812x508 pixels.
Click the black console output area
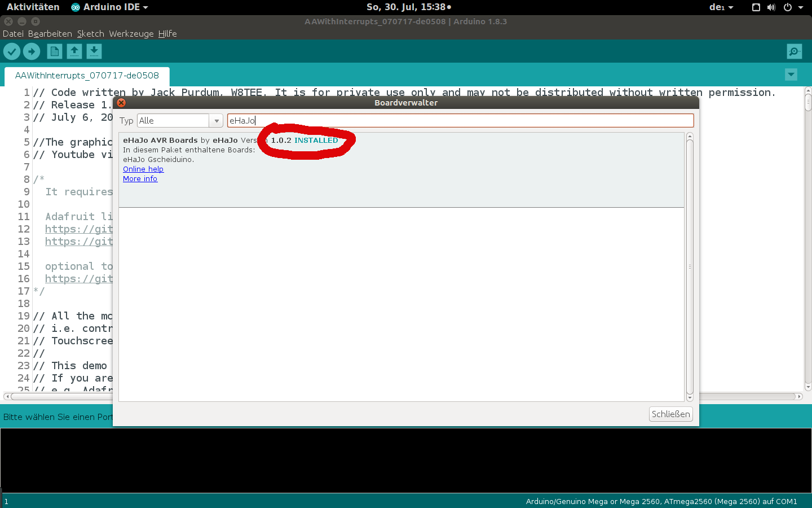[406, 460]
